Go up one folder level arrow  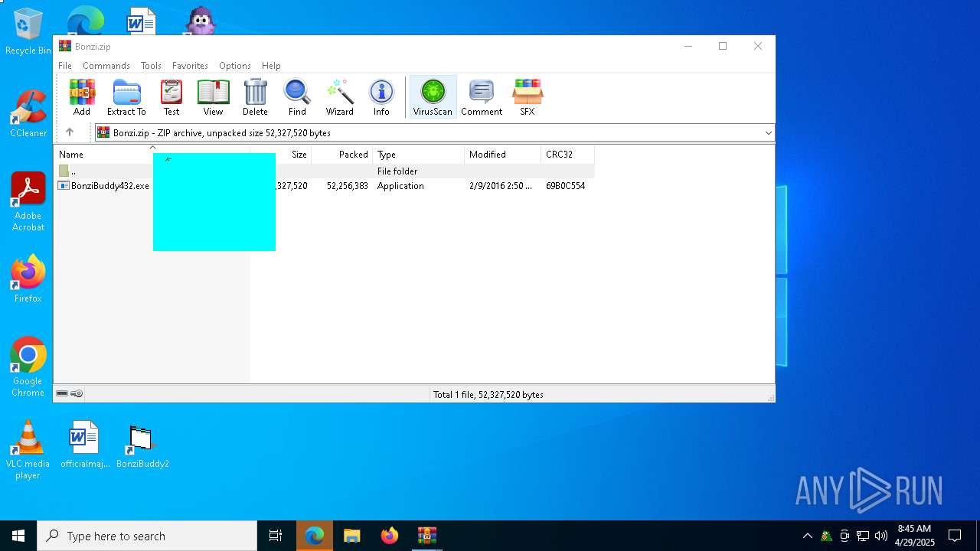[x=70, y=132]
